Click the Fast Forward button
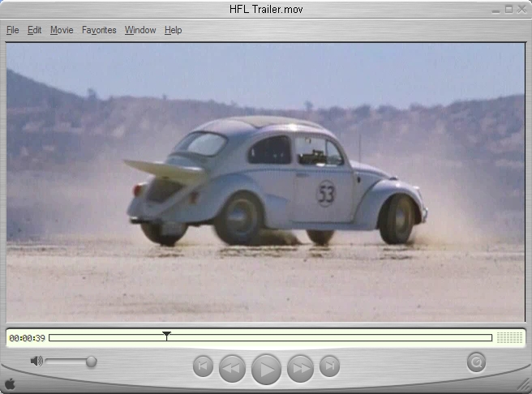This screenshot has width=532, height=394. (x=300, y=368)
